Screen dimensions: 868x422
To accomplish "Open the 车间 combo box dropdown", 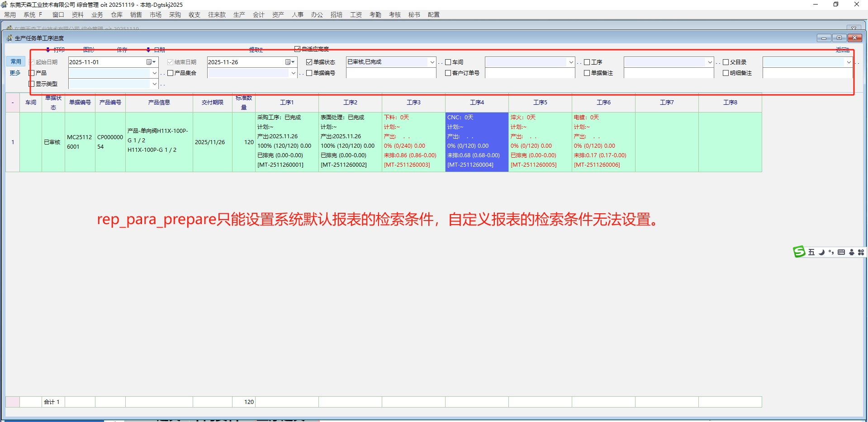I will tap(571, 62).
